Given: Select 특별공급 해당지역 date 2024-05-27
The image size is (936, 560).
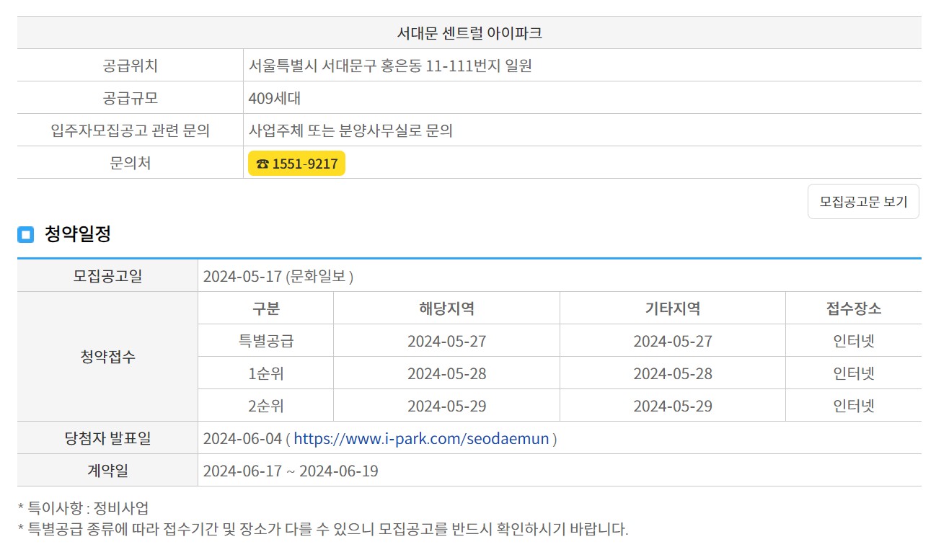Looking at the screenshot, I should click(447, 341).
